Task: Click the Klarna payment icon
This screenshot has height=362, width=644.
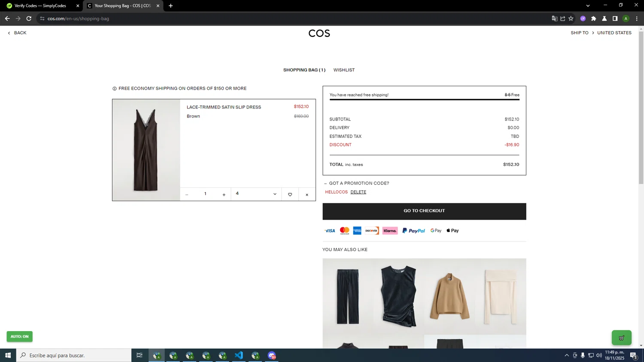Action: click(x=390, y=231)
